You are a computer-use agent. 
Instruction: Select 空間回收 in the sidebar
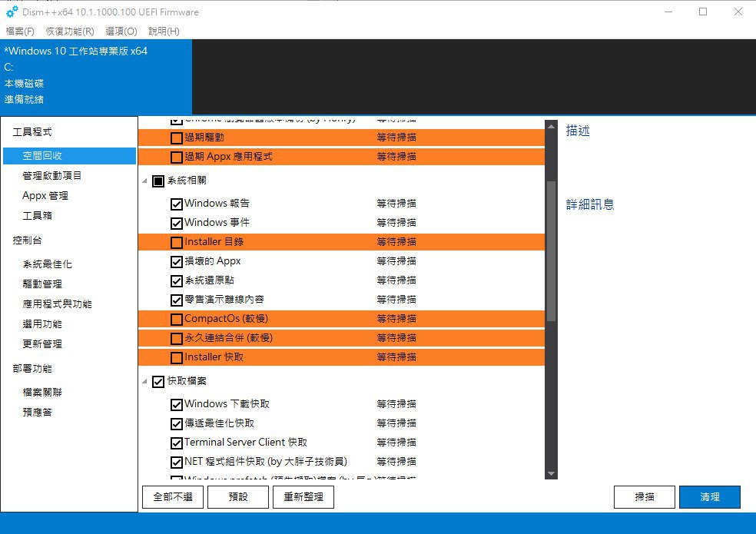(69, 156)
